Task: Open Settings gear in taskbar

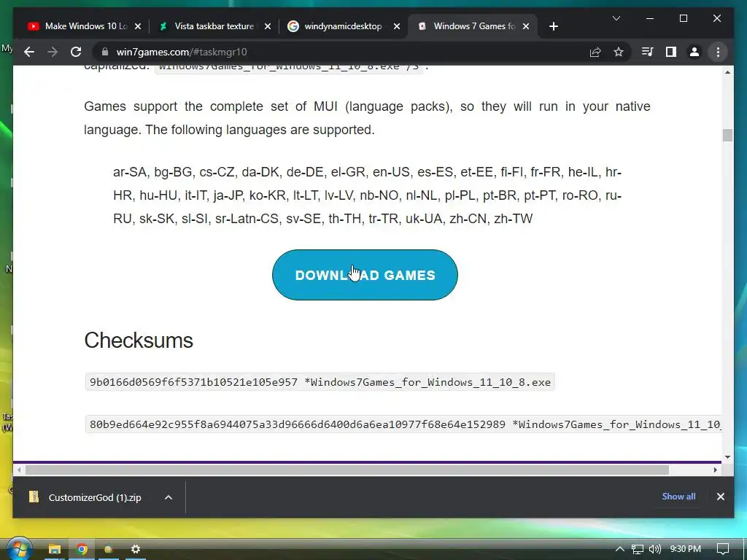Action: coord(136,550)
